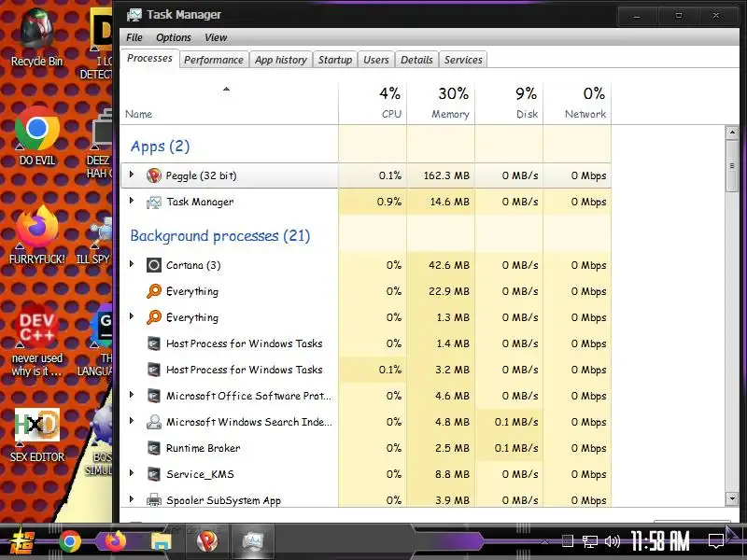Switch to the Performance tab

click(214, 60)
